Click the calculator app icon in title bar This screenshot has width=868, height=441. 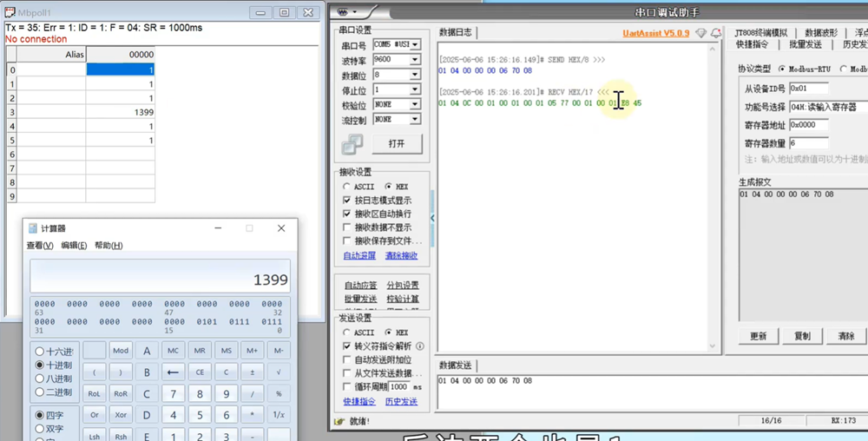pyautogui.click(x=33, y=228)
